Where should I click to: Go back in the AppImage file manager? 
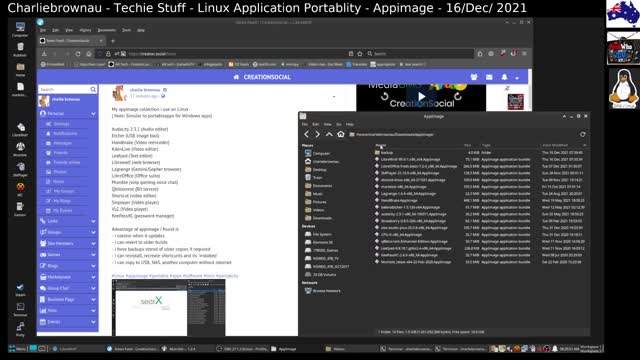tap(307, 134)
